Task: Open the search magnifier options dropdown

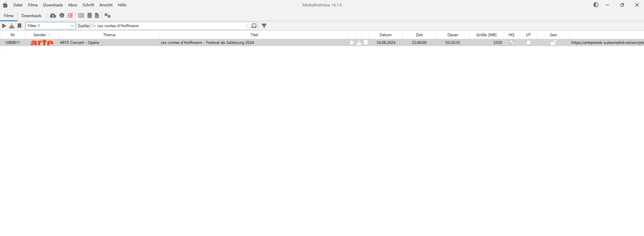Action: click(93, 26)
